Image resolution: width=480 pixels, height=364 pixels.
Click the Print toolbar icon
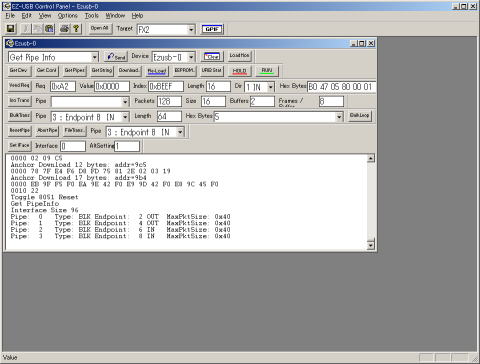tap(65, 29)
